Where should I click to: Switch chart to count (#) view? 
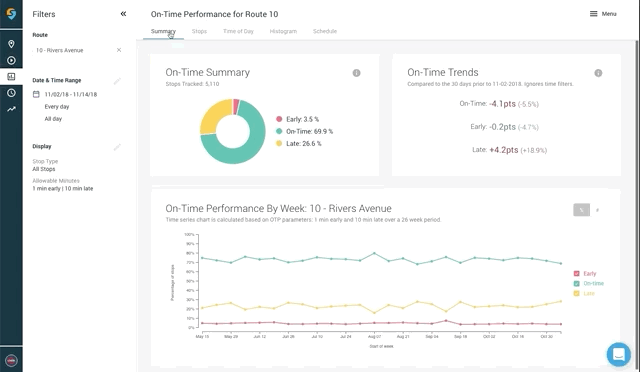click(597, 210)
